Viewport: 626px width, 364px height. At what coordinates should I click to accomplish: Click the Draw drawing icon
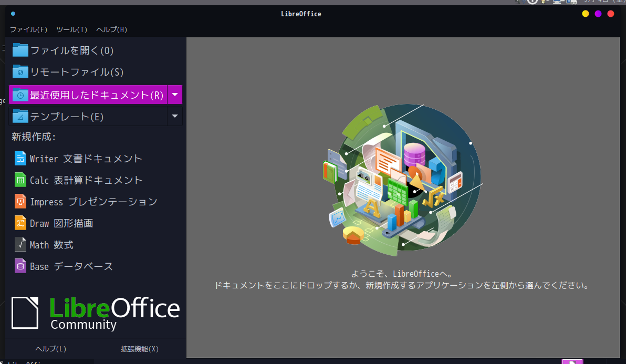click(x=20, y=223)
